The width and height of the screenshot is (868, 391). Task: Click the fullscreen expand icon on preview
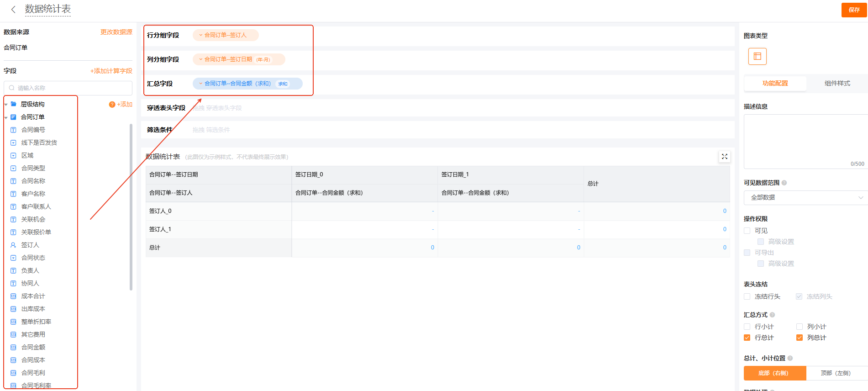724,156
